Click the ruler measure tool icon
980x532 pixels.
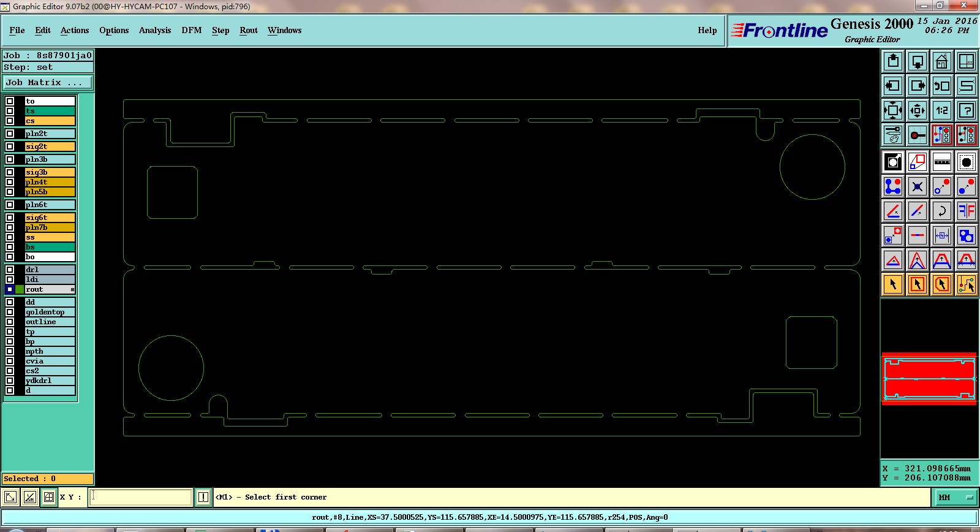coord(942,162)
